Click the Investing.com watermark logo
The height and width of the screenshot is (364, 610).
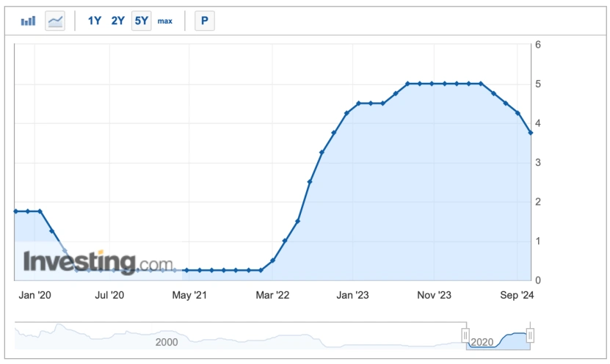tap(98, 262)
